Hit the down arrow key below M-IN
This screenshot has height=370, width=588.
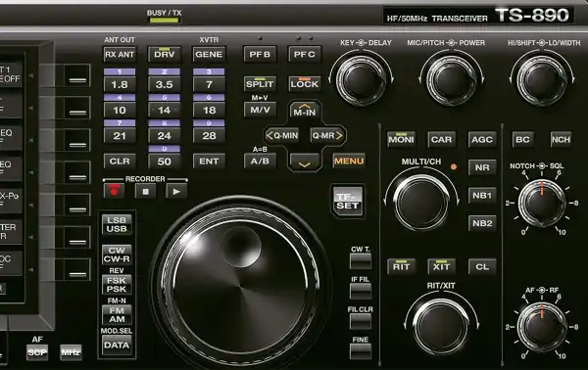point(305,163)
